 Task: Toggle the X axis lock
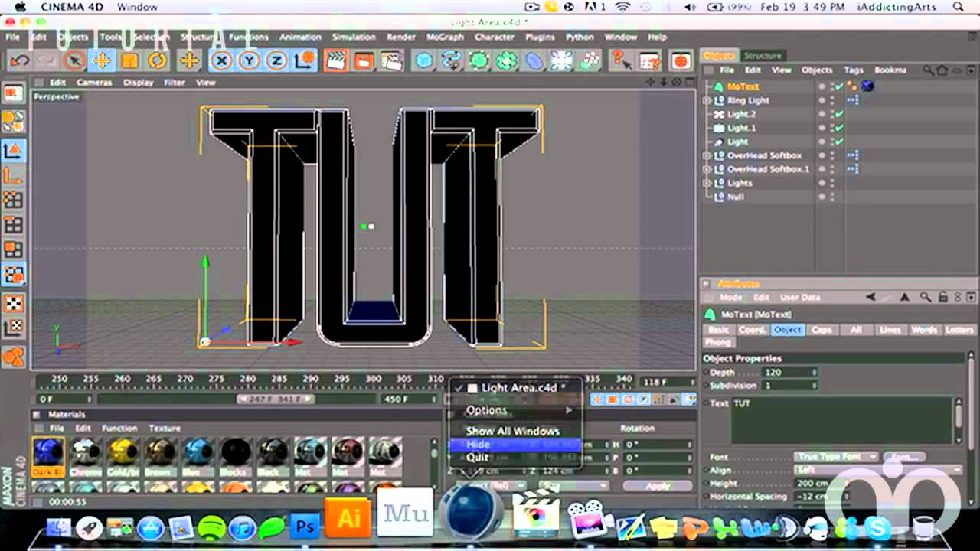pyautogui.click(x=221, y=60)
